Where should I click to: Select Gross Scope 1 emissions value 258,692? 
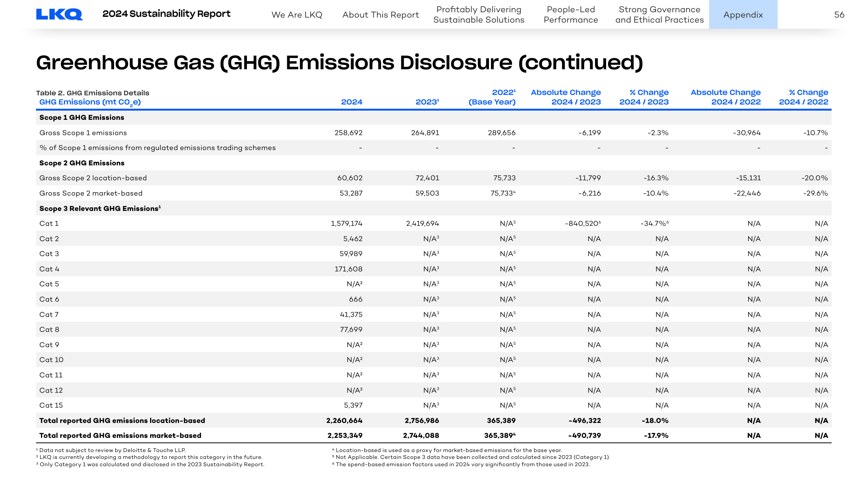coord(348,133)
